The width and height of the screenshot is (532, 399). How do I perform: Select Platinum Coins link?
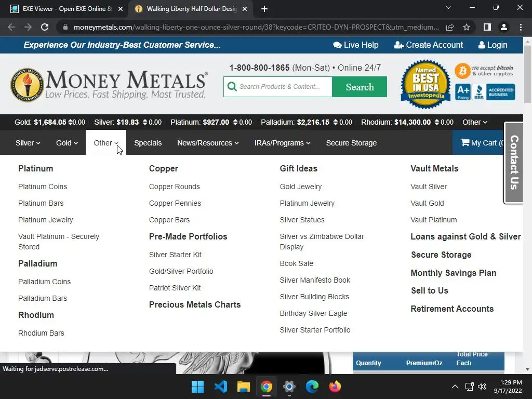tap(43, 187)
